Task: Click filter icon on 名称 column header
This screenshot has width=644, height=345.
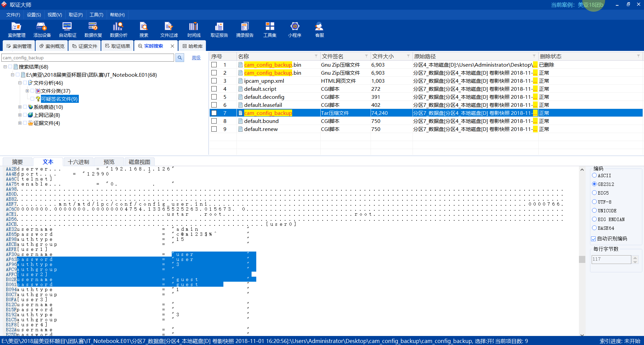Action: pyautogui.click(x=316, y=56)
